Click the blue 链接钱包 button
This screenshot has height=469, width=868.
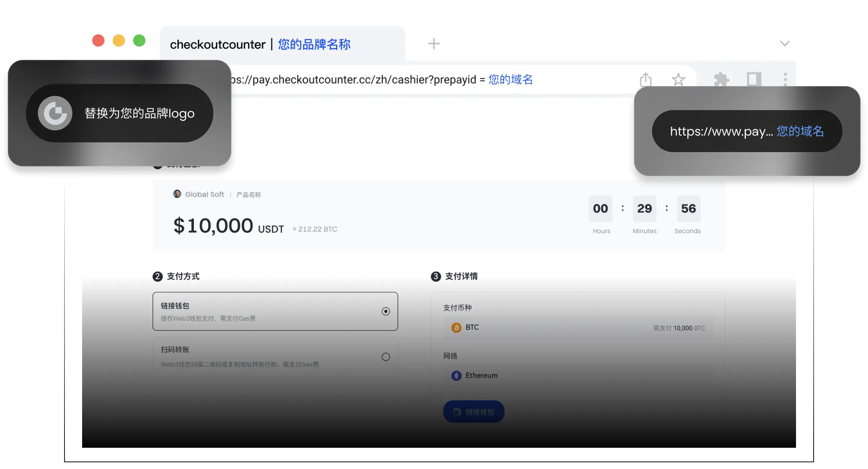pyautogui.click(x=473, y=411)
